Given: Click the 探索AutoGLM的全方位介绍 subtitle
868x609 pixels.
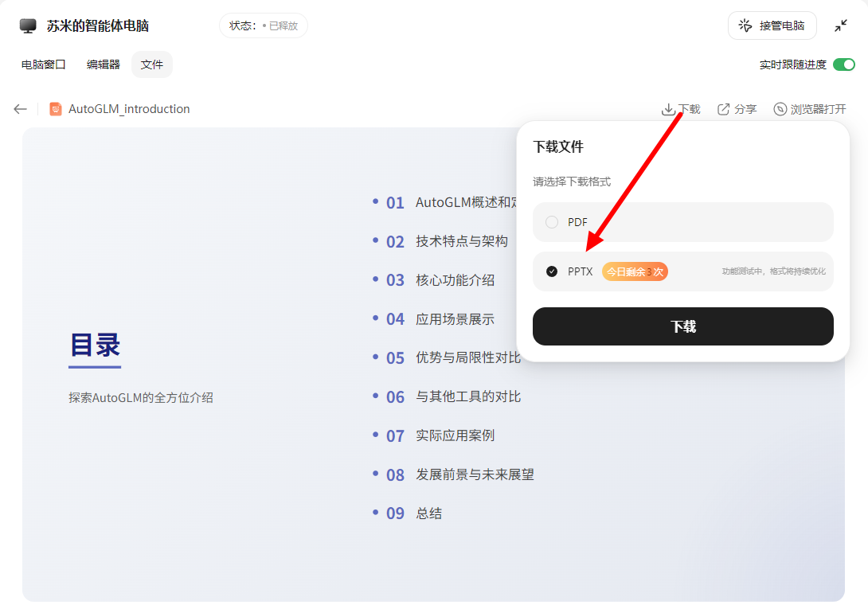Looking at the screenshot, I should click(141, 397).
